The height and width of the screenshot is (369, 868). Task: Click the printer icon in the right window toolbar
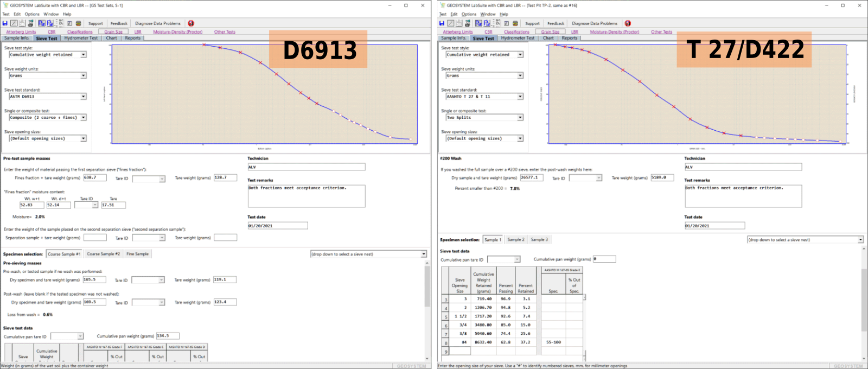tap(468, 23)
